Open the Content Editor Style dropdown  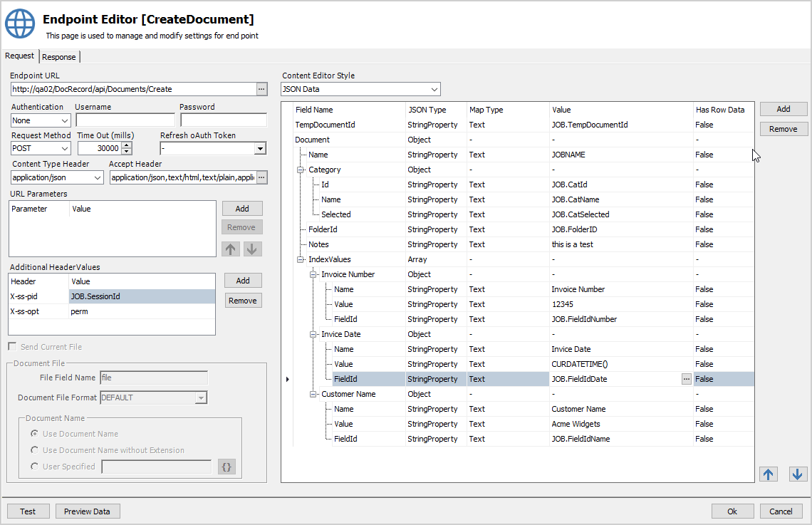(x=435, y=88)
